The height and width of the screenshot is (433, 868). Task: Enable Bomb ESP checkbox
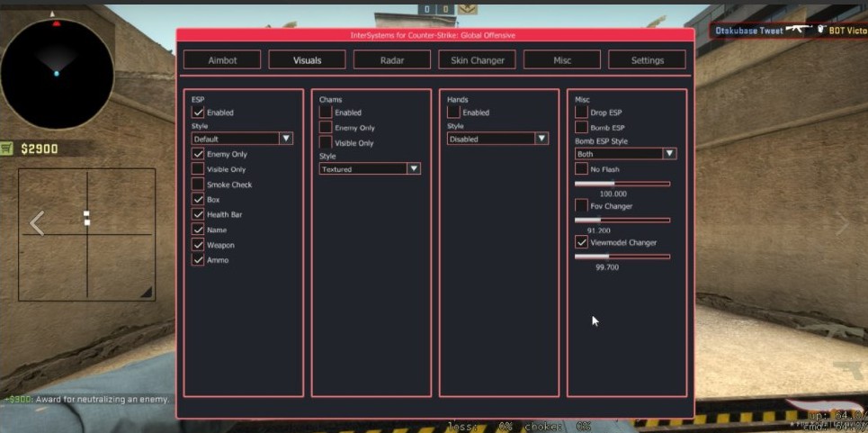(581, 127)
